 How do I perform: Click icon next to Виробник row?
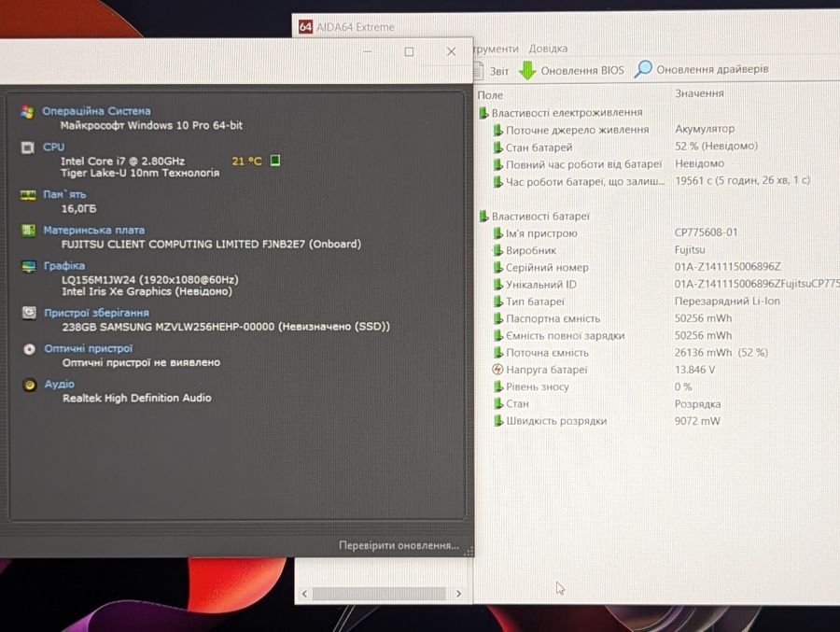coord(497,250)
